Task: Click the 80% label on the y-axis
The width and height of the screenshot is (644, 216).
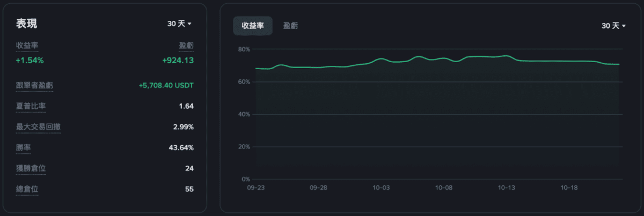Action: (x=244, y=49)
